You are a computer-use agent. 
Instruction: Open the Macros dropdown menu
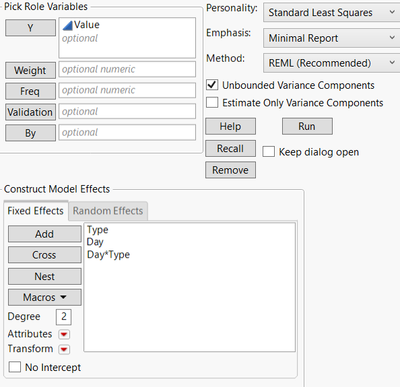pyautogui.click(x=45, y=297)
